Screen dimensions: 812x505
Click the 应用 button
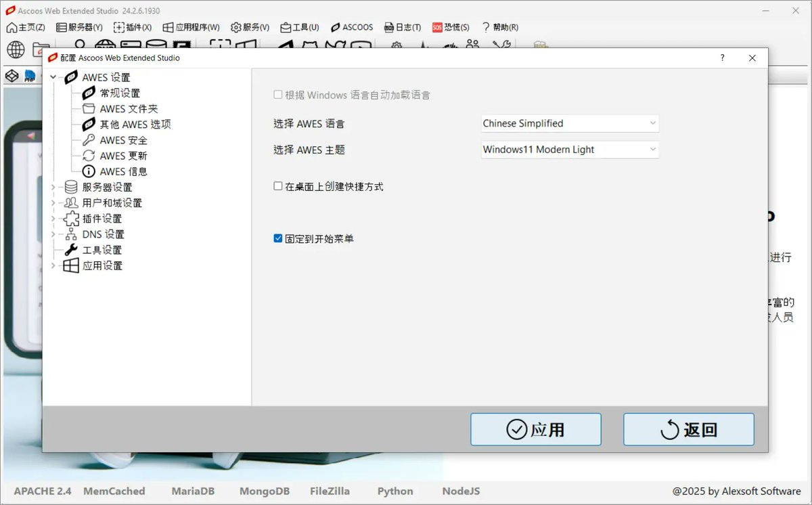click(x=535, y=429)
